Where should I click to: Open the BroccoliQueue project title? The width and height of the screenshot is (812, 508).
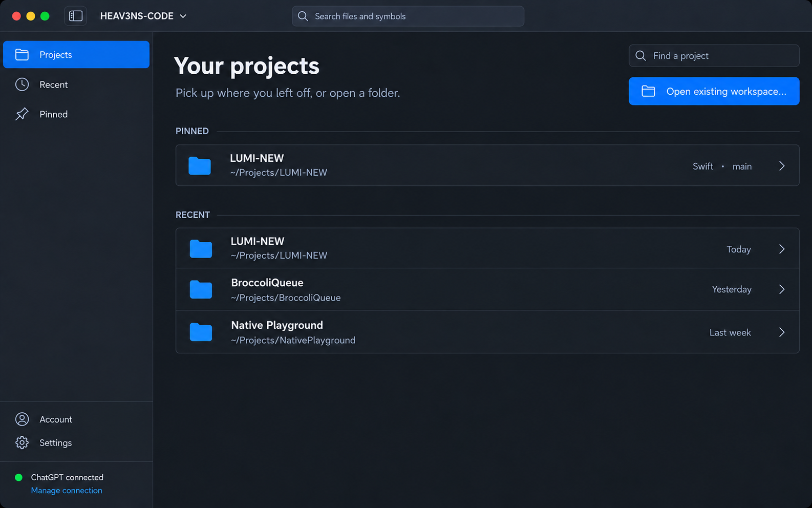(267, 283)
